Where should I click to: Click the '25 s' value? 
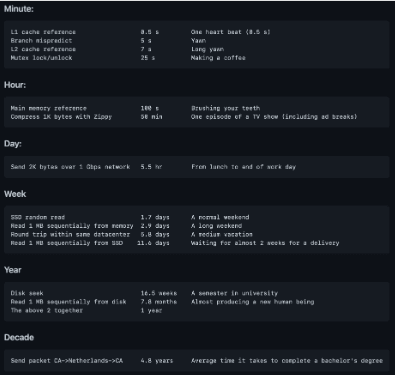pos(148,58)
